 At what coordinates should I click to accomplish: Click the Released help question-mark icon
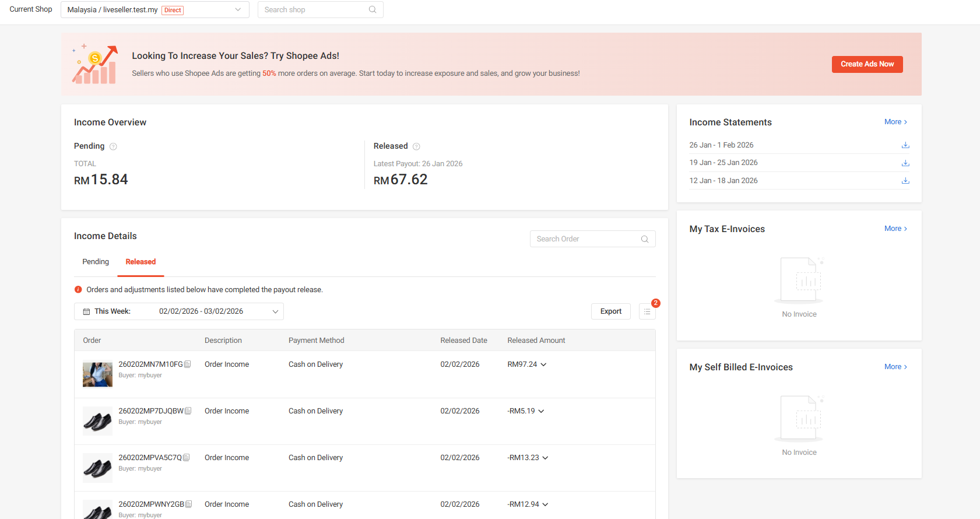416,146
